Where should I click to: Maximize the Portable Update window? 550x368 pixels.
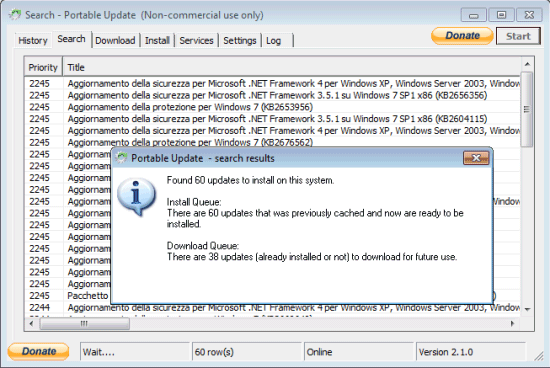tap(501, 15)
